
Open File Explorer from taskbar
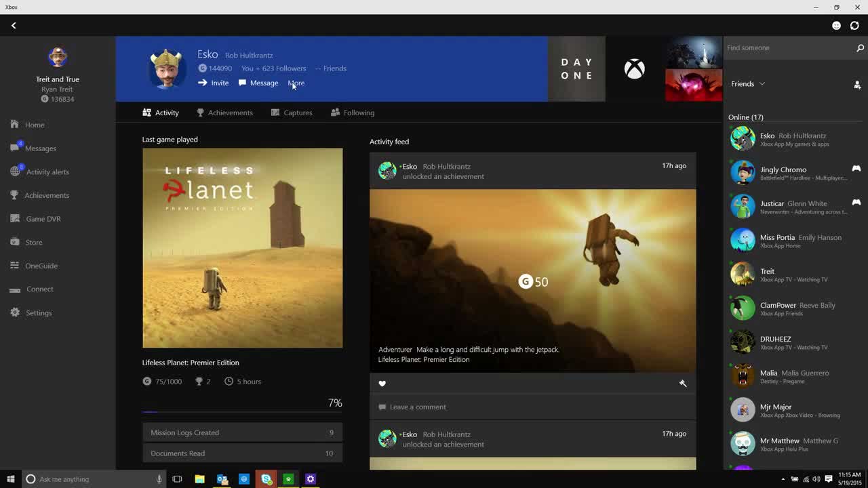[199, 479]
